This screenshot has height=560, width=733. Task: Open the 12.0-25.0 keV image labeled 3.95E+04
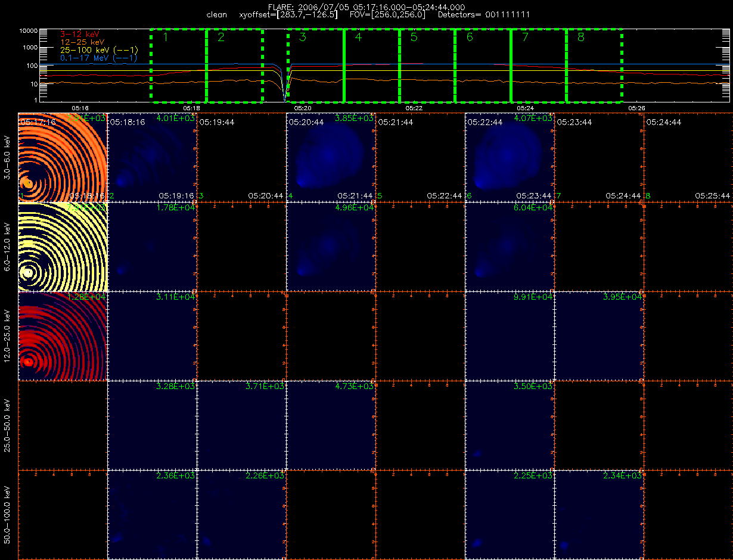(599, 336)
